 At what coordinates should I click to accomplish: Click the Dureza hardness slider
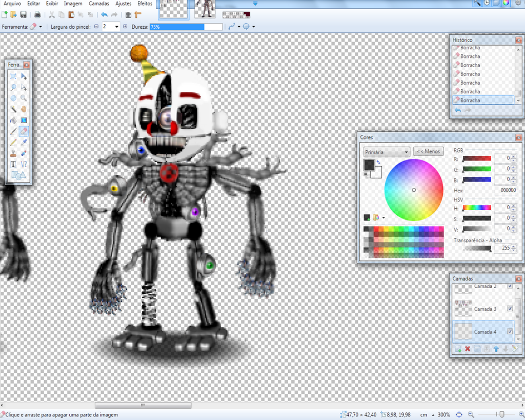pos(186,27)
